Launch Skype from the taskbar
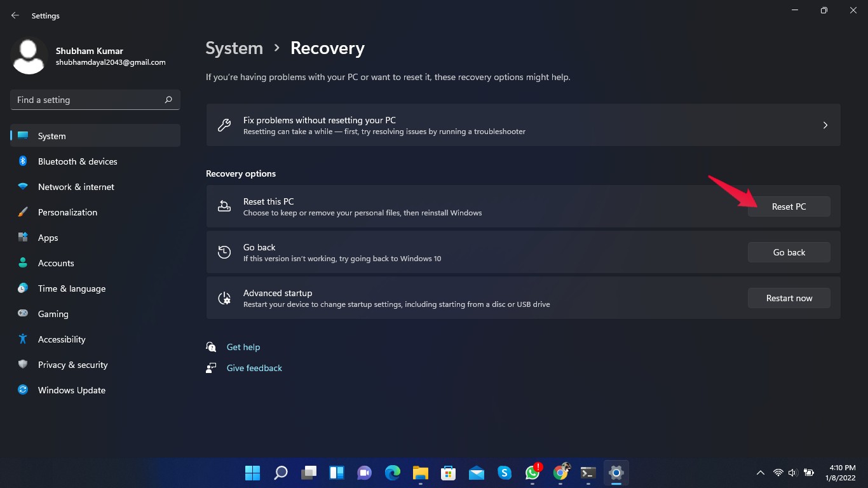Viewport: 868px width, 488px height. click(504, 473)
